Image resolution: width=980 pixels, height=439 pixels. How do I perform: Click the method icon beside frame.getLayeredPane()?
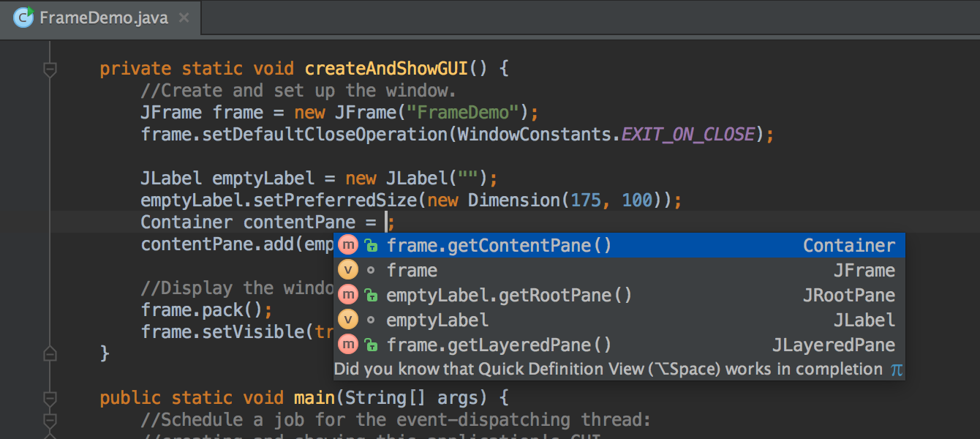[x=348, y=344]
